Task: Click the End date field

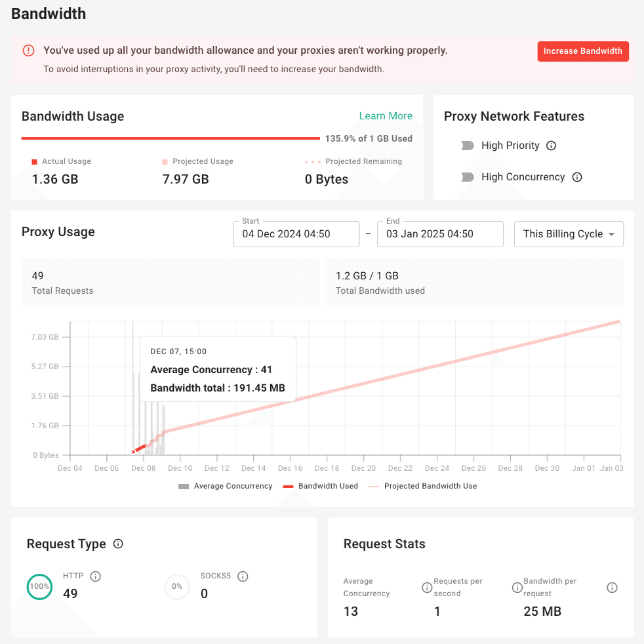Action: point(439,234)
